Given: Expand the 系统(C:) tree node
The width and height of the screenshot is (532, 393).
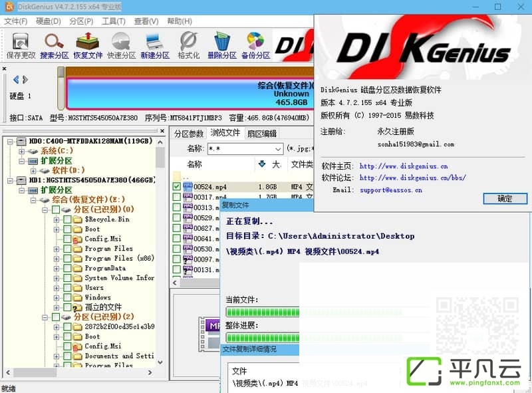Looking at the screenshot, I should [x=22, y=152].
